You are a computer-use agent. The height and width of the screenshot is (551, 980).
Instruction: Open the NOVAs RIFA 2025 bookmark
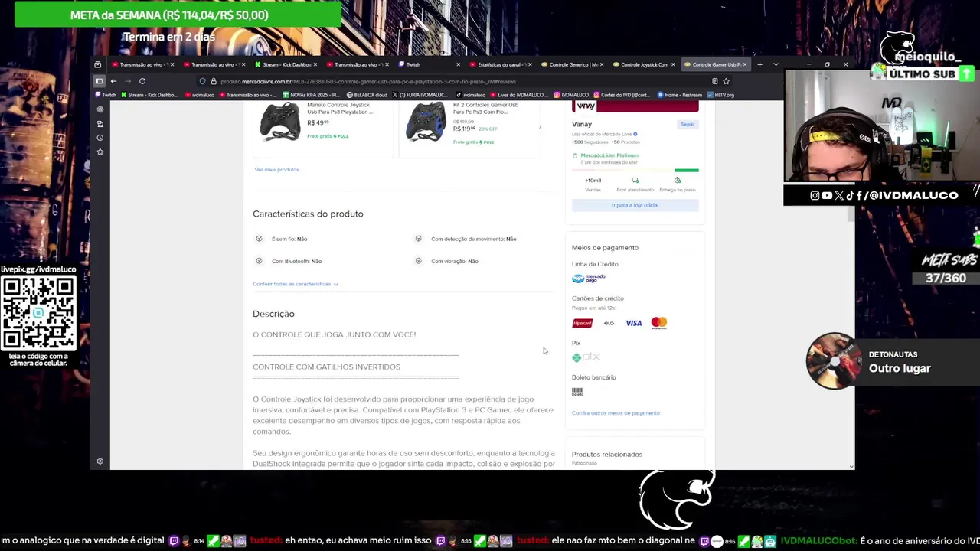tap(312, 95)
